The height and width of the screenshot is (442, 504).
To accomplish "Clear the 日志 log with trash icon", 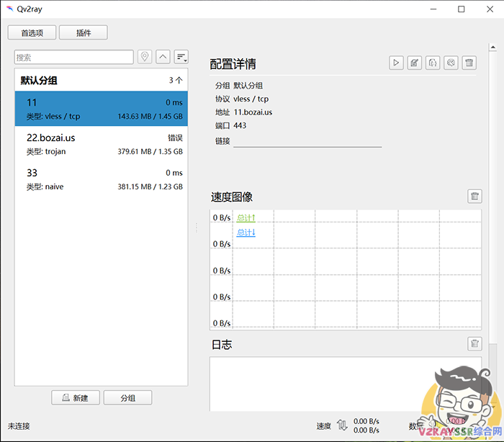I will pos(474,344).
